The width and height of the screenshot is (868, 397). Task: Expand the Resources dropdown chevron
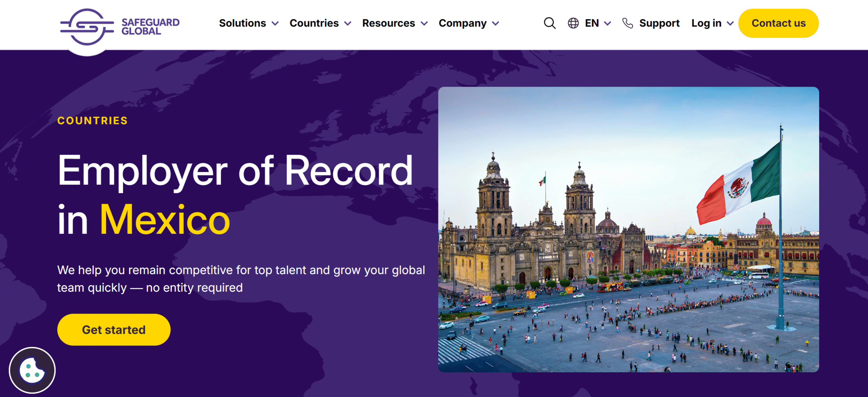pos(424,24)
